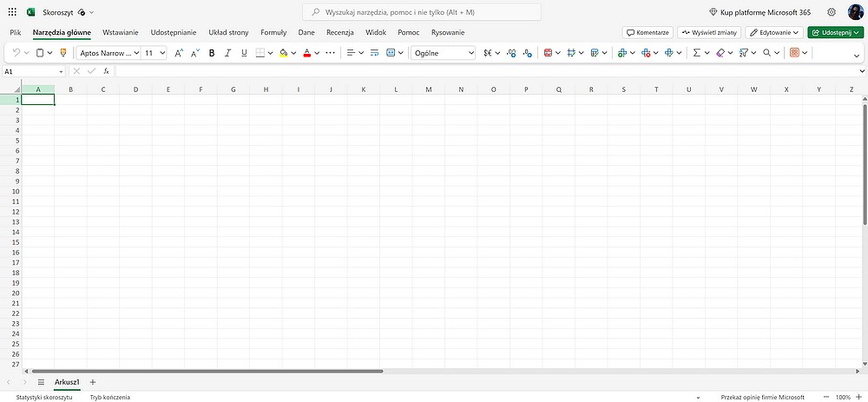Open the Ogólne number format dropdown
Viewport: 868px width, 402px height.
pyautogui.click(x=444, y=53)
